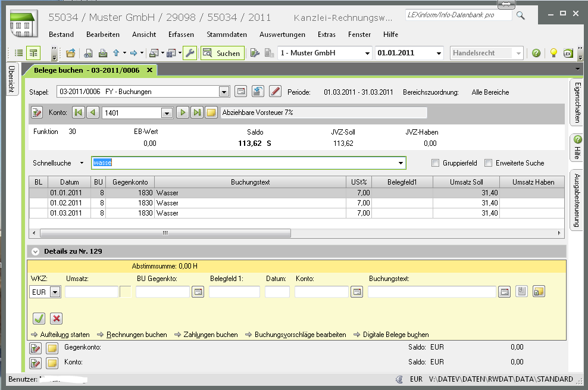Viewport: 588px width, 390px height.
Task: Click the printer icon
Action: 103,53
